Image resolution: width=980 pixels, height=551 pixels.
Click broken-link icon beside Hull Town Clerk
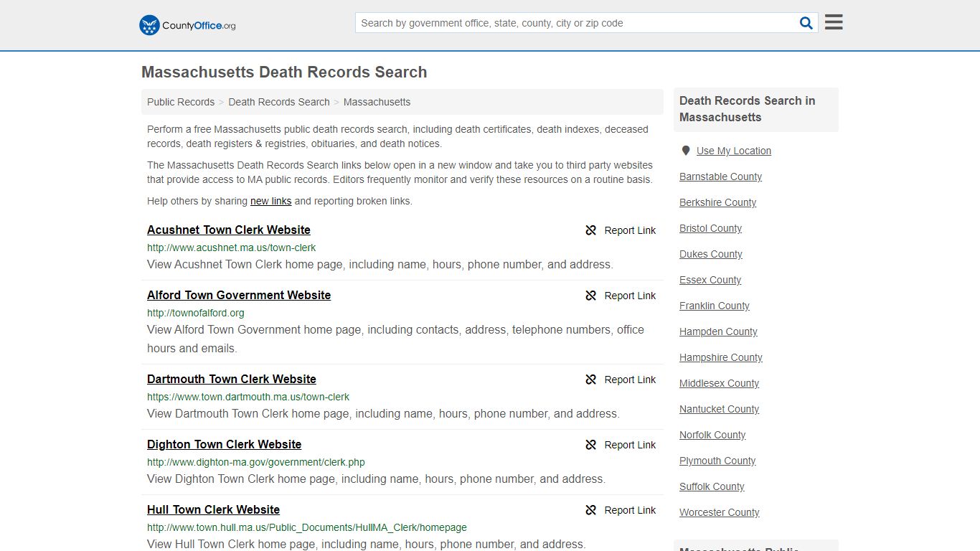point(591,510)
